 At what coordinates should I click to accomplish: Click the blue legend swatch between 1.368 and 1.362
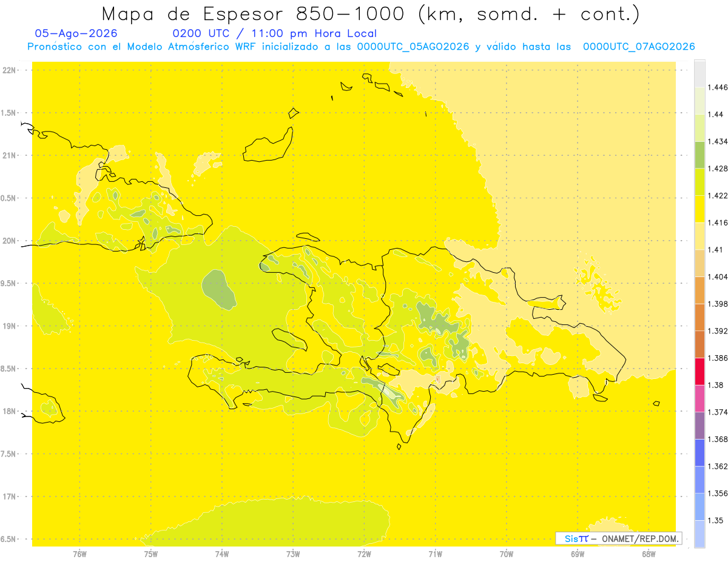click(699, 452)
